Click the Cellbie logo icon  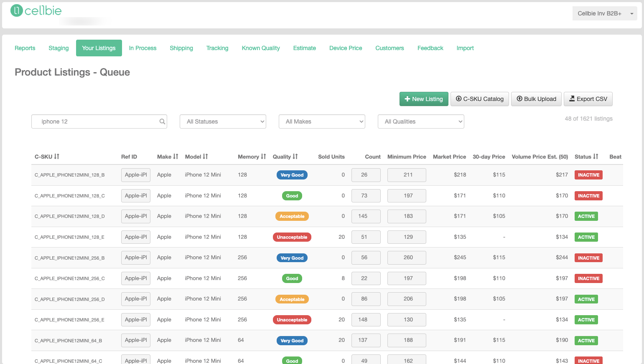[16, 10]
